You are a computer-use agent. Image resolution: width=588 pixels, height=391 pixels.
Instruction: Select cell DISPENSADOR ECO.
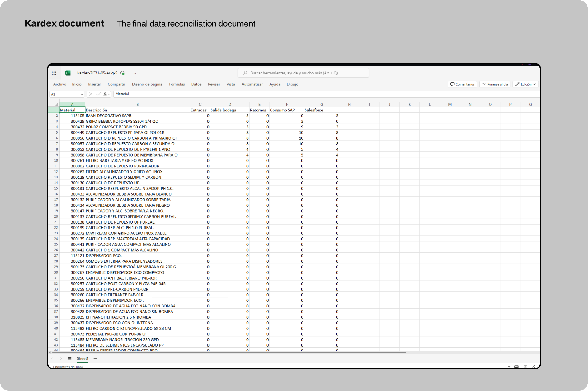138,256
